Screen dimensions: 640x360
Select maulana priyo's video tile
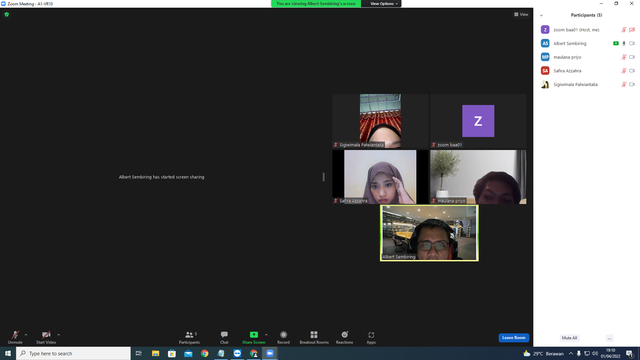click(x=478, y=177)
